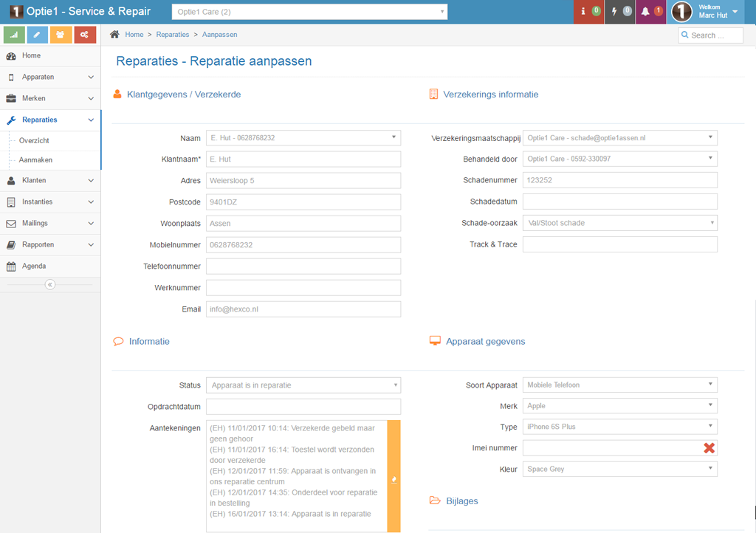Expand the Merken menu
This screenshot has height=533, width=756.
(x=50, y=98)
